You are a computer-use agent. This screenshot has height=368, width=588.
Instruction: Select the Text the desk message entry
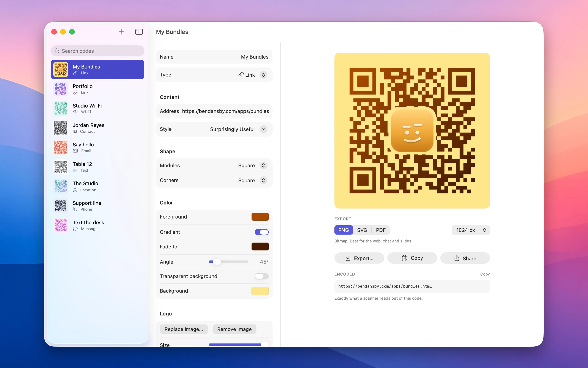pyautogui.click(x=97, y=225)
